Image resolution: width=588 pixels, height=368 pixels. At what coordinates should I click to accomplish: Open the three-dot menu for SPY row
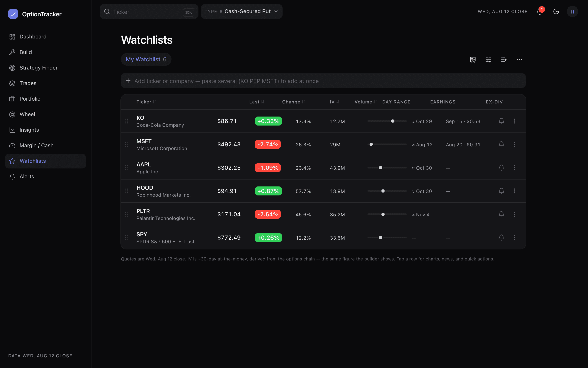tap(514, 238)
